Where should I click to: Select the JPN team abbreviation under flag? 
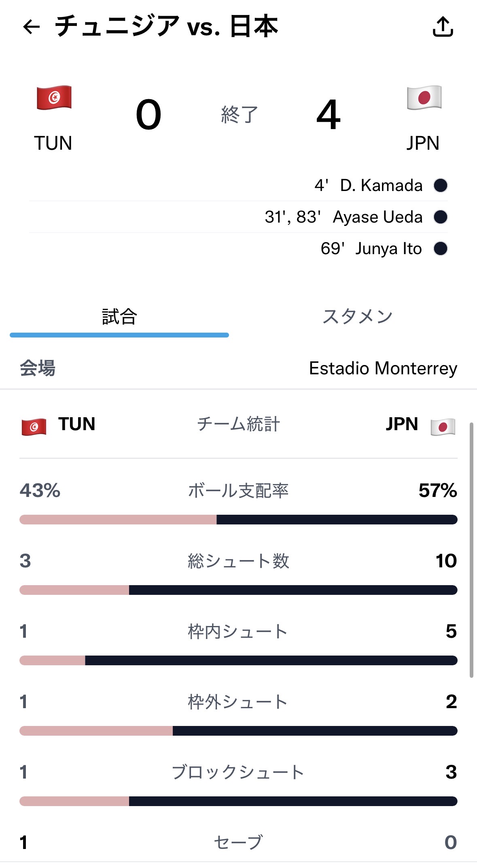423,143
